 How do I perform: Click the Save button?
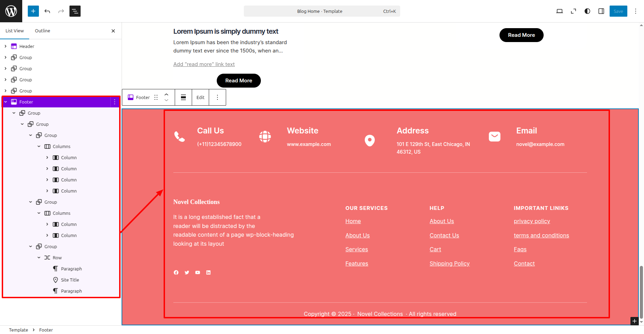(x=618, y=11)
